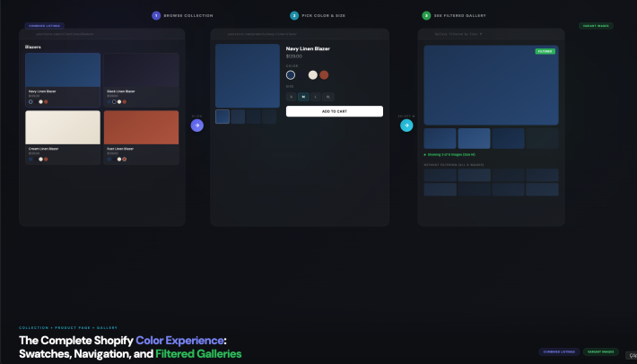Click cream swatch on Black Linen Blazer card
The height and width of the screenshot is (364, 637).
pyautogui.click(x=119, y=102)
